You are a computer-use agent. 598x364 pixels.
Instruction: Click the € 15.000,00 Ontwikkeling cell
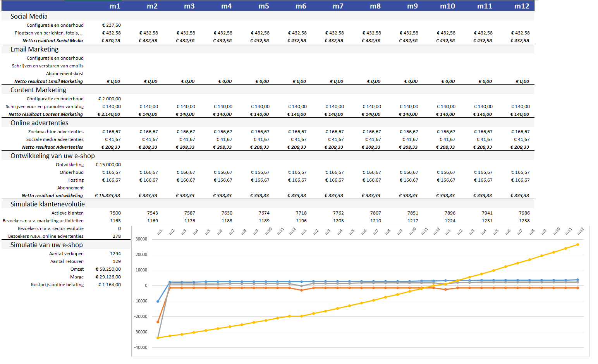tap(108, 165)
